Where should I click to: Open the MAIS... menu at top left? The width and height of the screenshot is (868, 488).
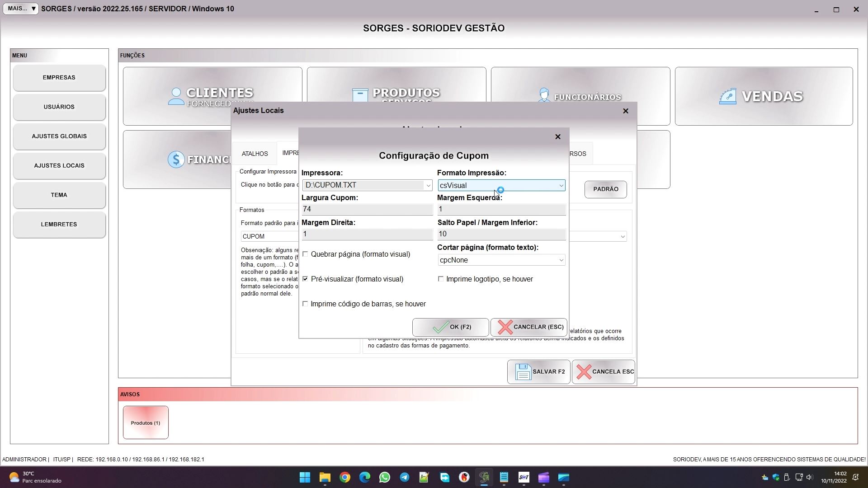coord(21,9)
